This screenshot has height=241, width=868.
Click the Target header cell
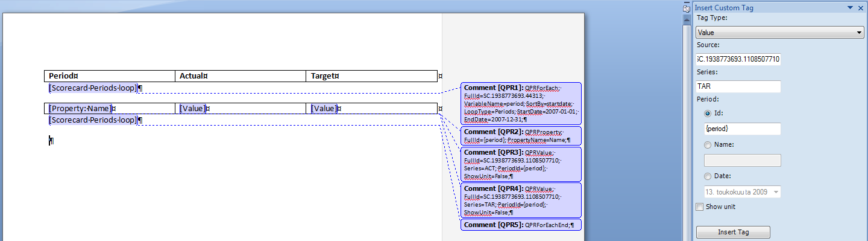(371, 76)
